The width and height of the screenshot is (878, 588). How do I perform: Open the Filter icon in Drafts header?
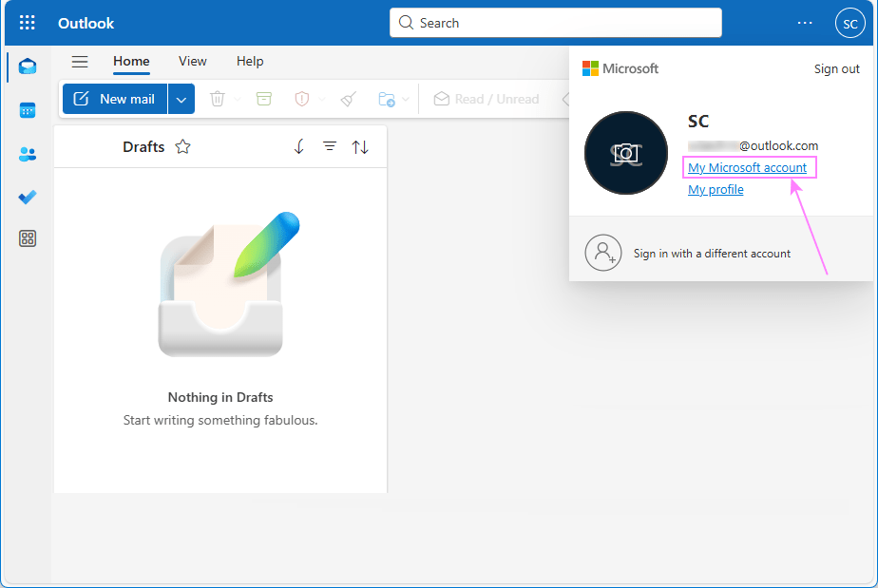click(x=329, y=146)
